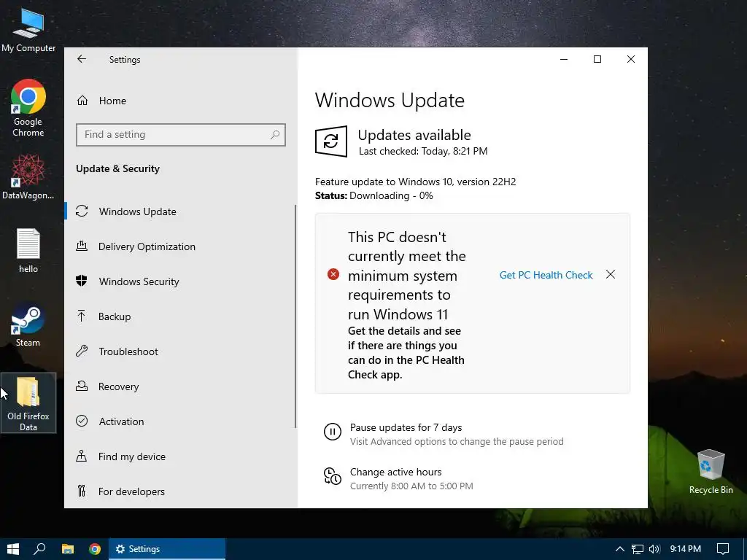This screenshot has height=560, width=747.
Task: Select the Steam desktop shortcut
Action: tap(28, 324)
